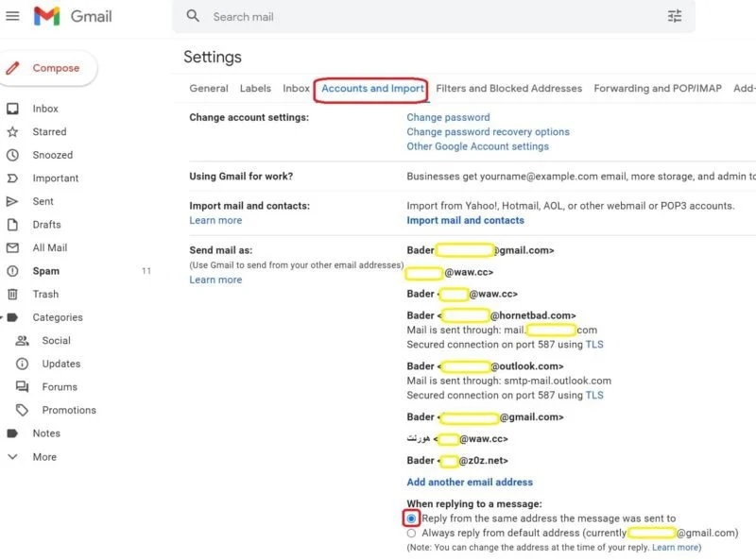Open the Inbox folder label
Image resolution: width=756 pixels, height=560 pixels.
click(x=45, y=109)
